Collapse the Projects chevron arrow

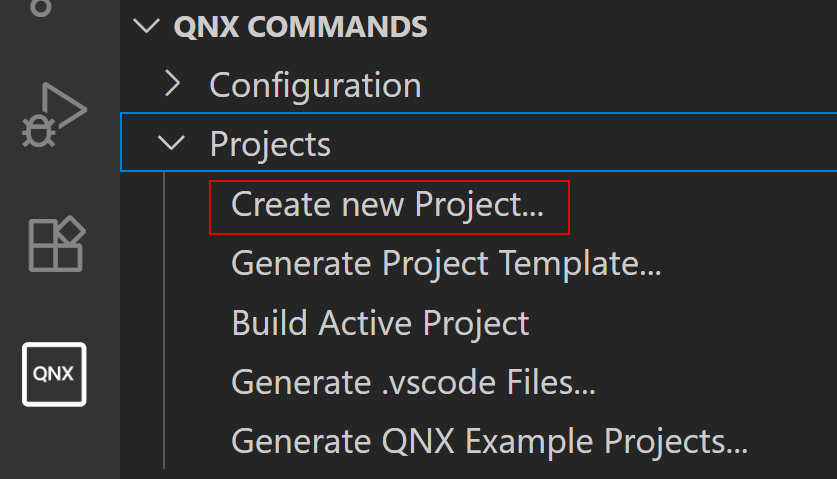click(x=173, y=144)
